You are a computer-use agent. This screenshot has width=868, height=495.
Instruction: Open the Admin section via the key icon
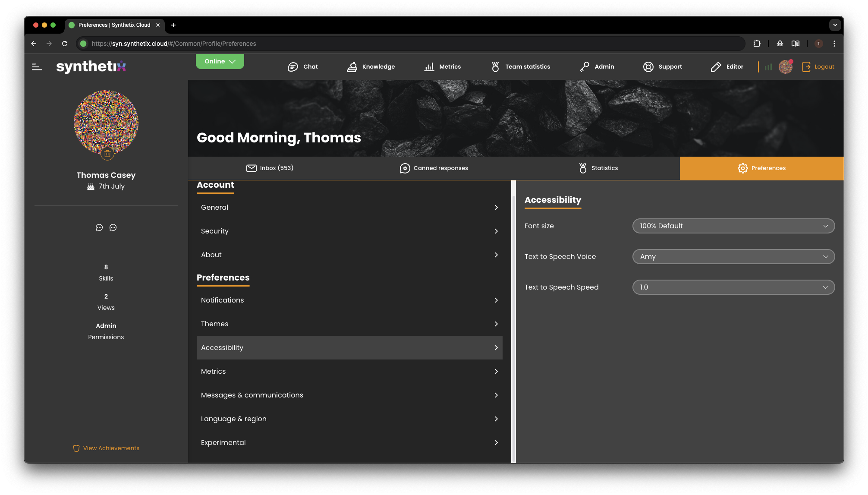click(x=585, y=67)
